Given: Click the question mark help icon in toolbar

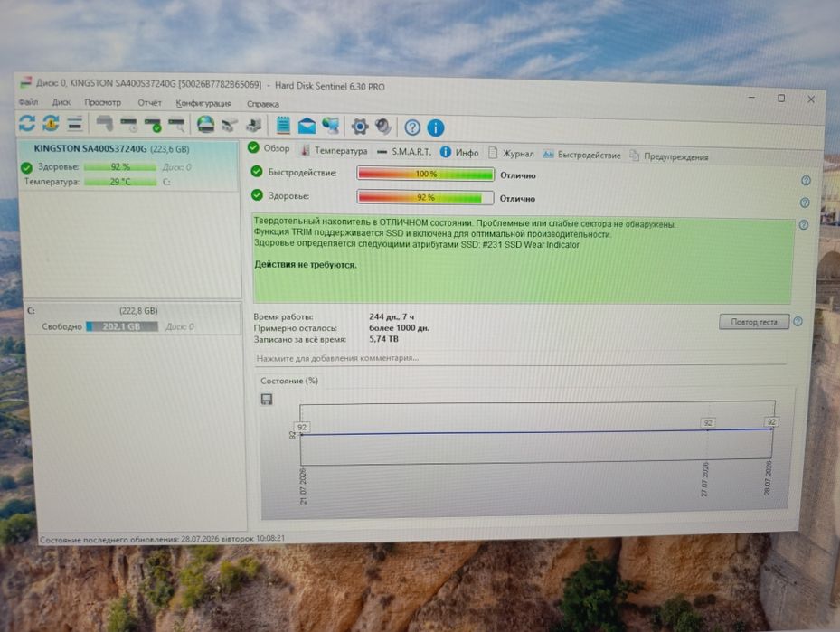Looking at the screenshot, I should click(x=412, y=127).
